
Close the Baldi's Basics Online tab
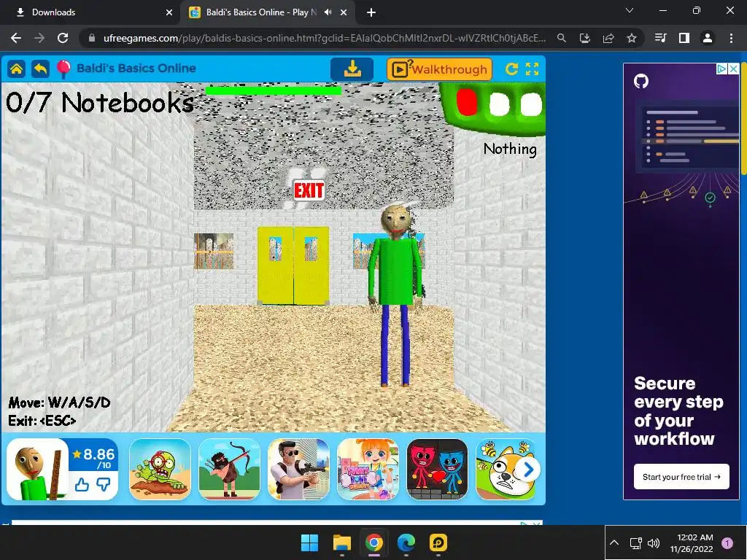(x=344, y=13)
